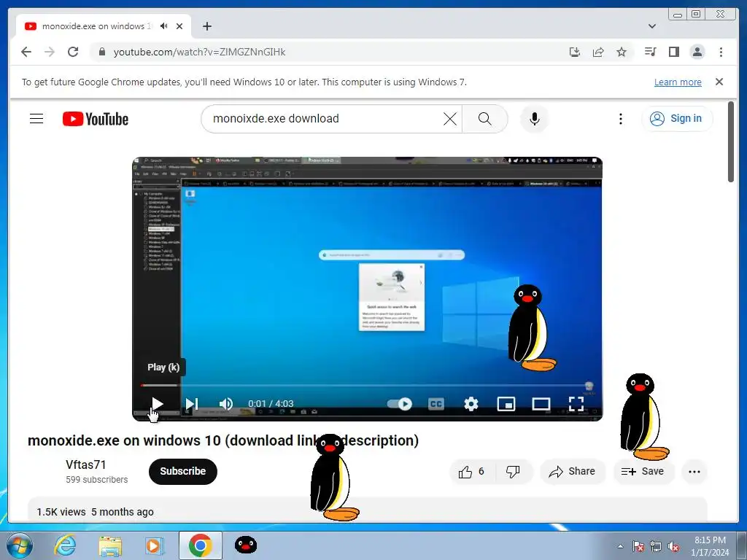747x560 pixels.
Task: Turn on closed captions (CC)
Action: (x=436, y=404)
